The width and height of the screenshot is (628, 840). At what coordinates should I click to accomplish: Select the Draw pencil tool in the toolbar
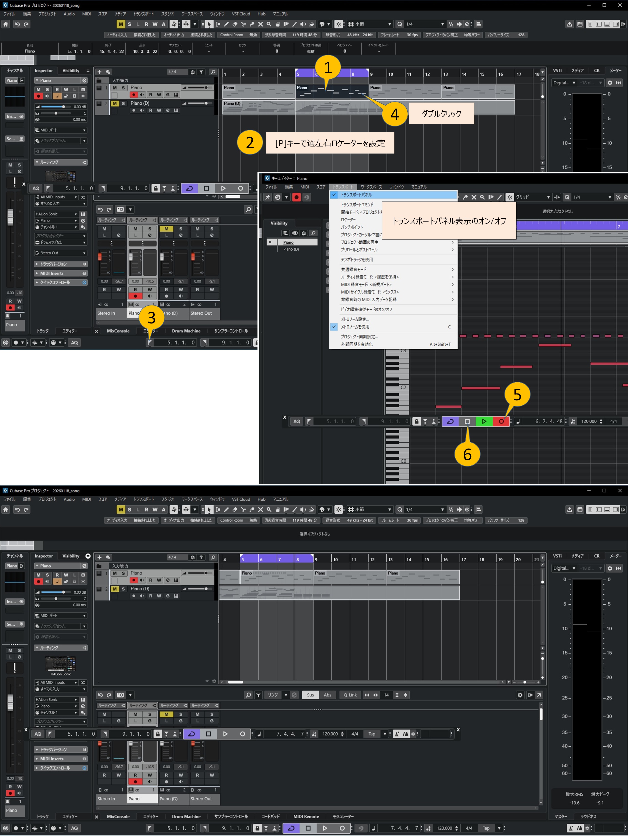pos(226,24)
